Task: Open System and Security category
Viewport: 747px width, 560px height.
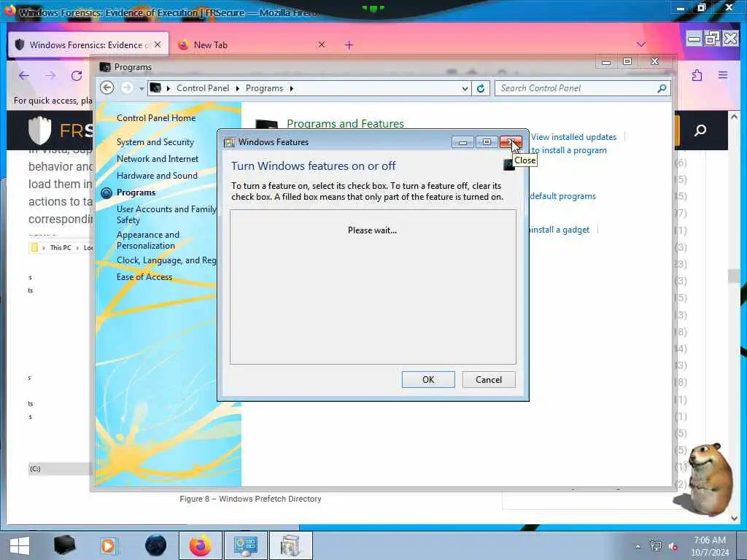Action: coord(155,142)
